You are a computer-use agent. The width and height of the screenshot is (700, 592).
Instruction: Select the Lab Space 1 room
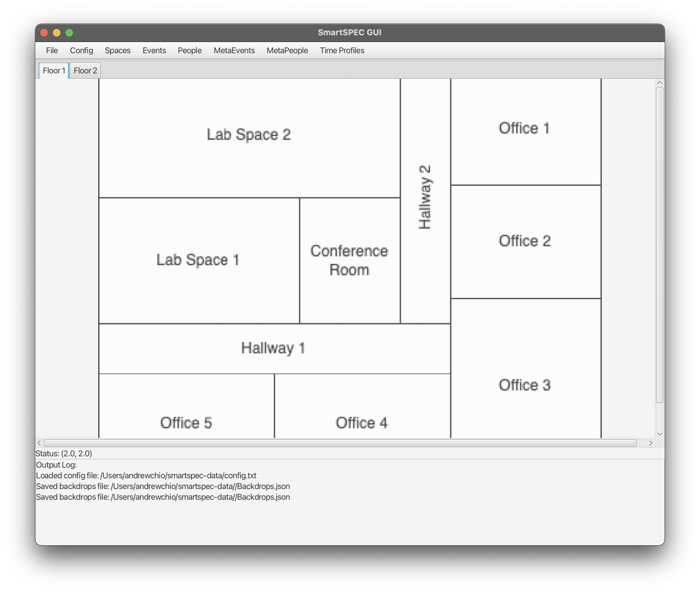point(199,260)
